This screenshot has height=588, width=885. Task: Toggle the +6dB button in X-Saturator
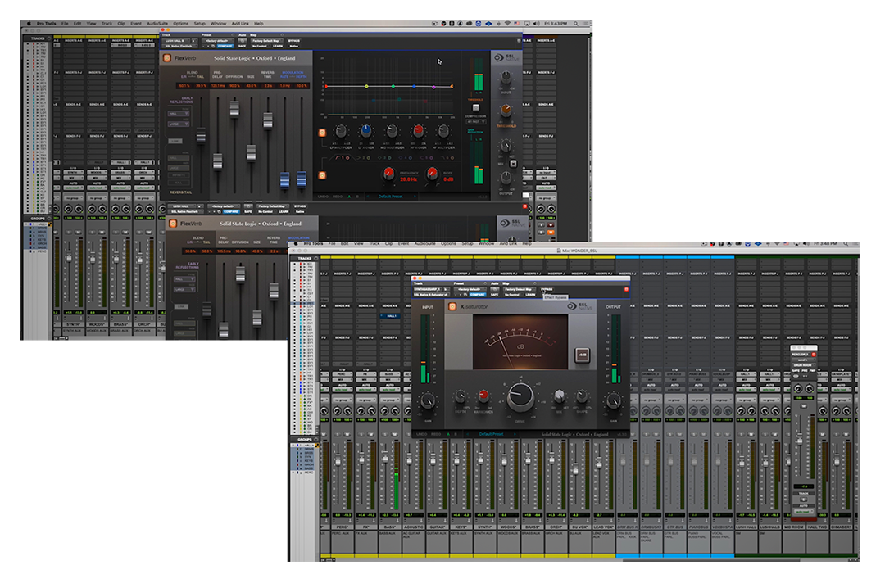coord(582,355)
